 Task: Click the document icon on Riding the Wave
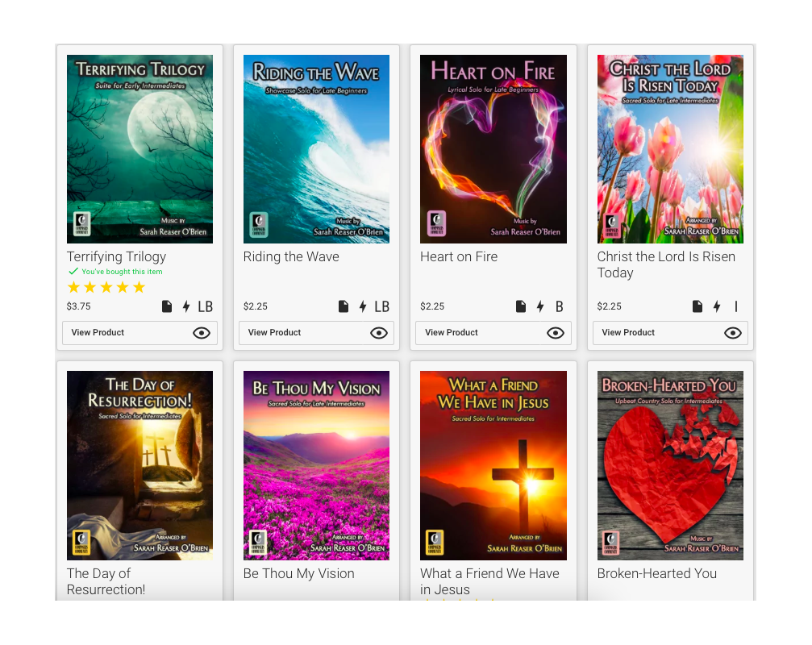[344, 306]
